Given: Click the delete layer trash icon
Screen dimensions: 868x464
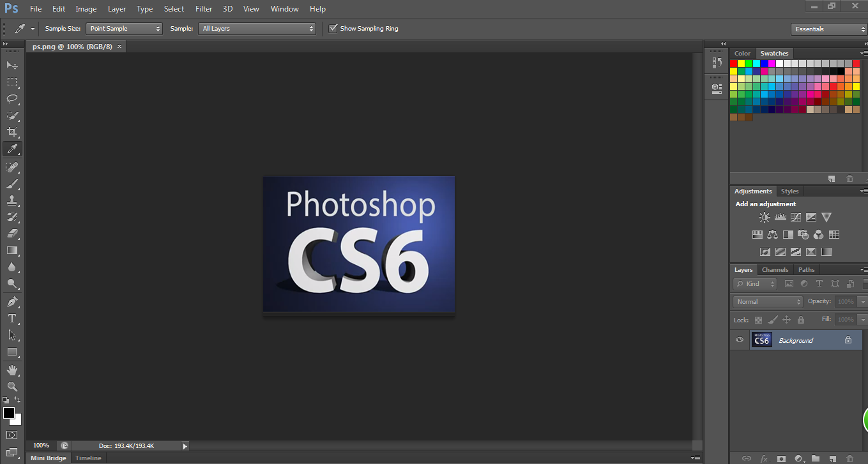Looking at the screenshot, I should [x=849, y=458].
